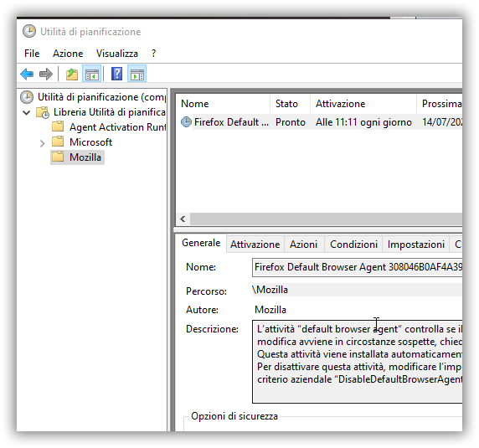Select the root Utilità di pianificazione (computer) node
Screen dimensions: 479x448
coord(101,97)
